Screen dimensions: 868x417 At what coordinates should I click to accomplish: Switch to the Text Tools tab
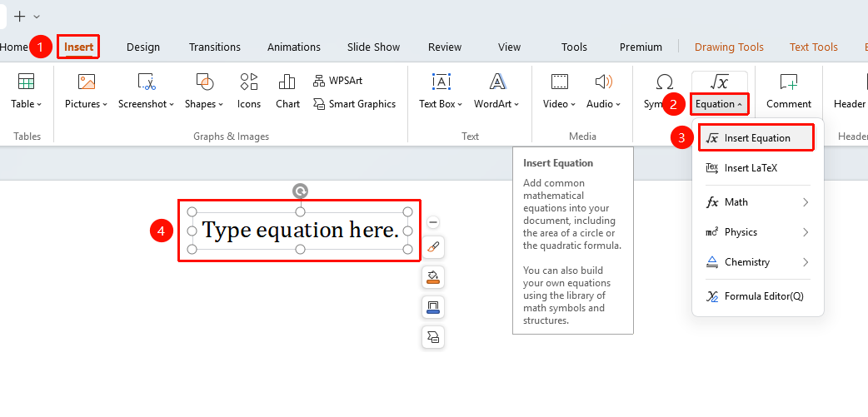(x=813, y=47)
